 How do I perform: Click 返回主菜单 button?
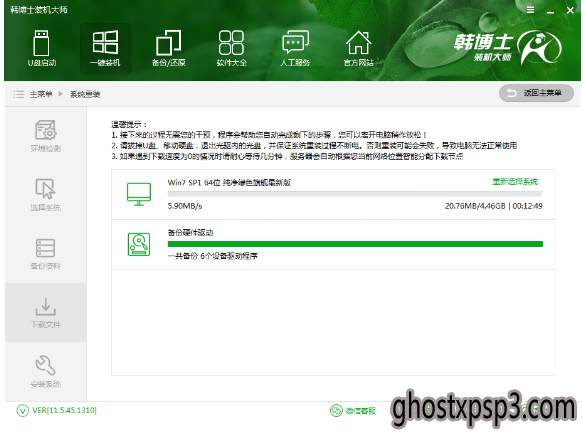[536, 93]
